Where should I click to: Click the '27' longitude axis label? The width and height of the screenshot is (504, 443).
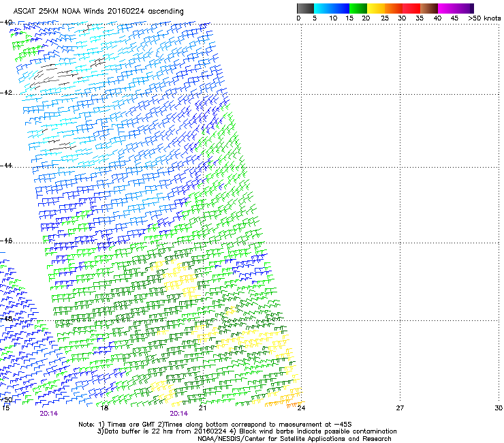coord(400,408)
